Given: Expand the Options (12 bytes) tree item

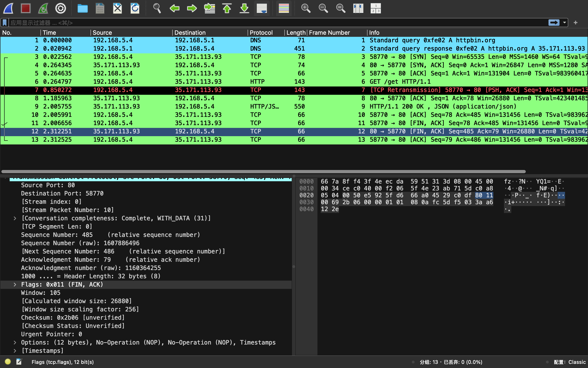Looking at the screenshot, I should (x=15, y=342).
